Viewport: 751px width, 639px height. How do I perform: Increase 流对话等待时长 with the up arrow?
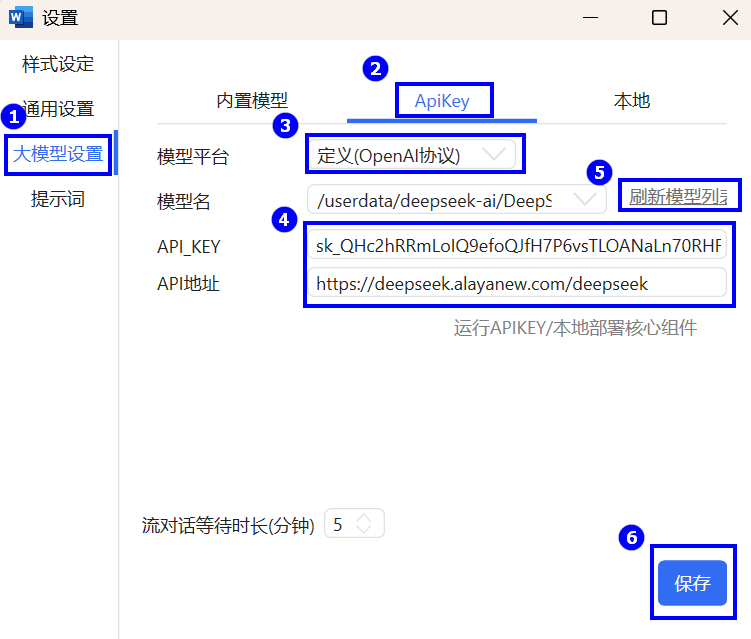(x=364, y=518)
